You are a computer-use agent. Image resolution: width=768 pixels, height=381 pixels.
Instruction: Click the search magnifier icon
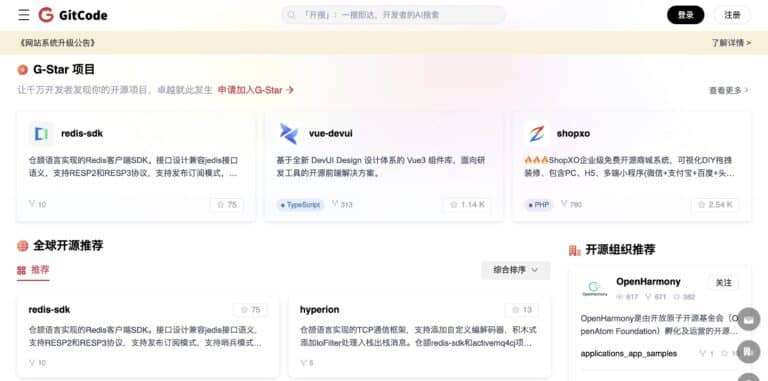tap(291, 15)
